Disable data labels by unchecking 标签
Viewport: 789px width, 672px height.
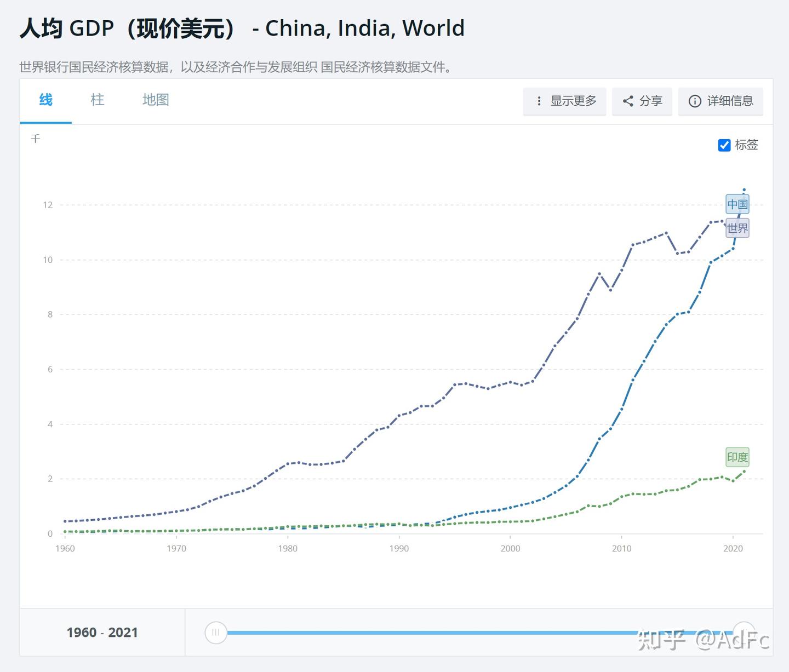coord(724,145)
